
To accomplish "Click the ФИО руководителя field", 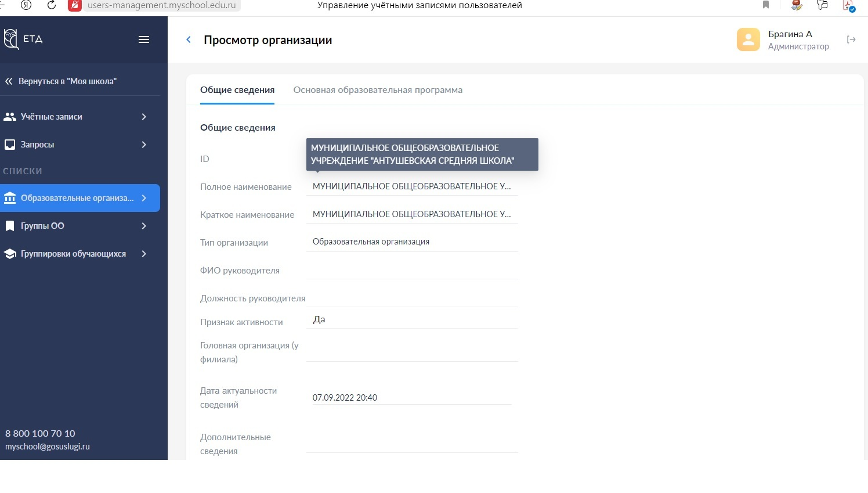I will pyautogui.click(x=412, y=270).
